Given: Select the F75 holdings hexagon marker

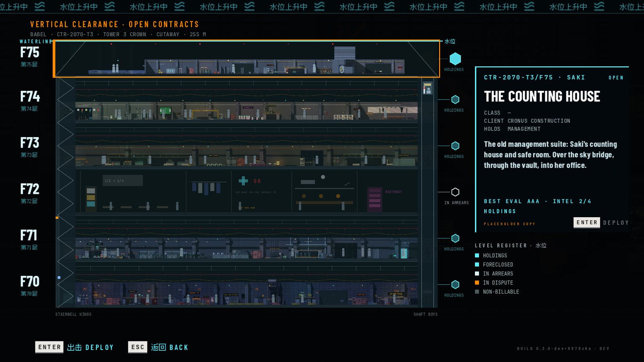Looking at the screenshot, I should 455,59.
